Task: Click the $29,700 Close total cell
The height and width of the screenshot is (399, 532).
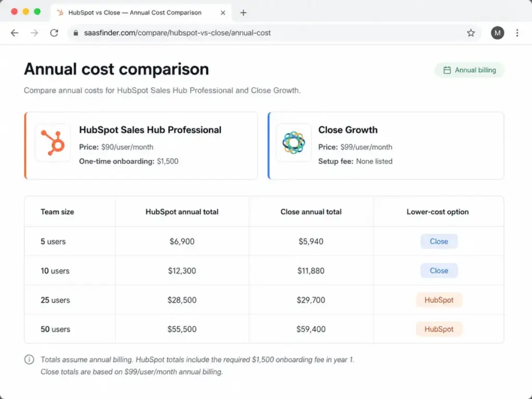Action: tap(311, 300)
